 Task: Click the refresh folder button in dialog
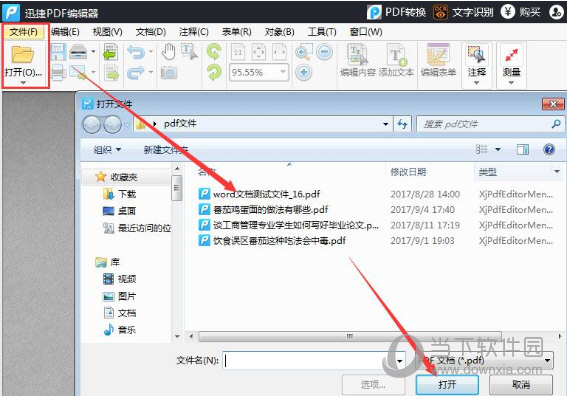(x=402, y=124)
